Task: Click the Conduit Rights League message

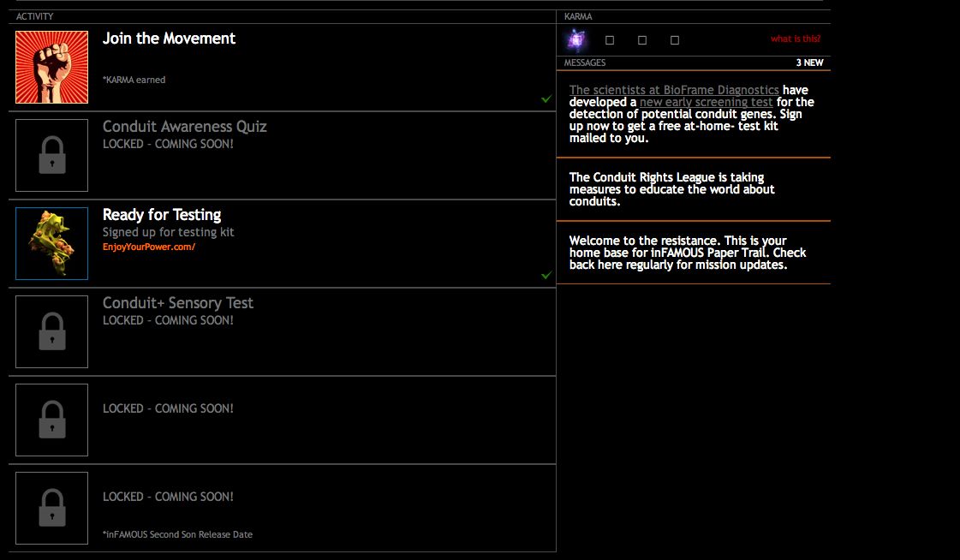Action: (671, 189)
